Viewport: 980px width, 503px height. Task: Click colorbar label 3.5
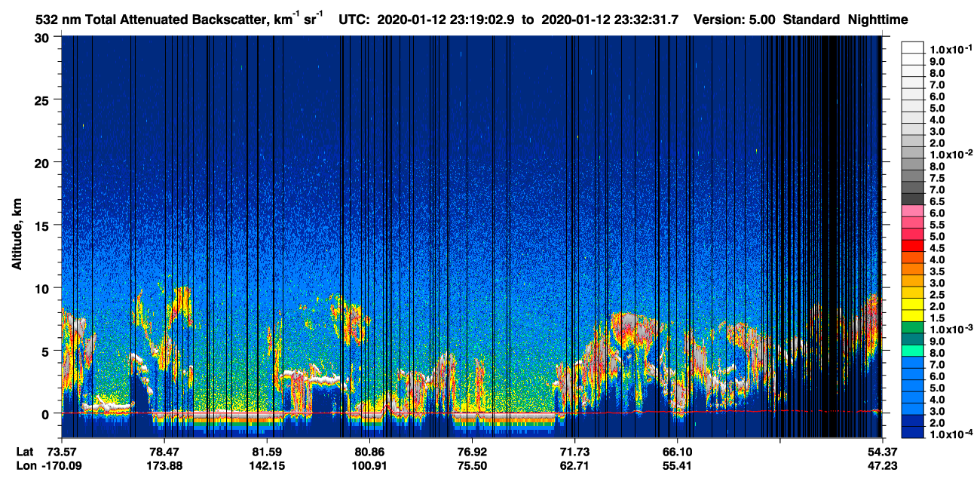click(937, 271)
